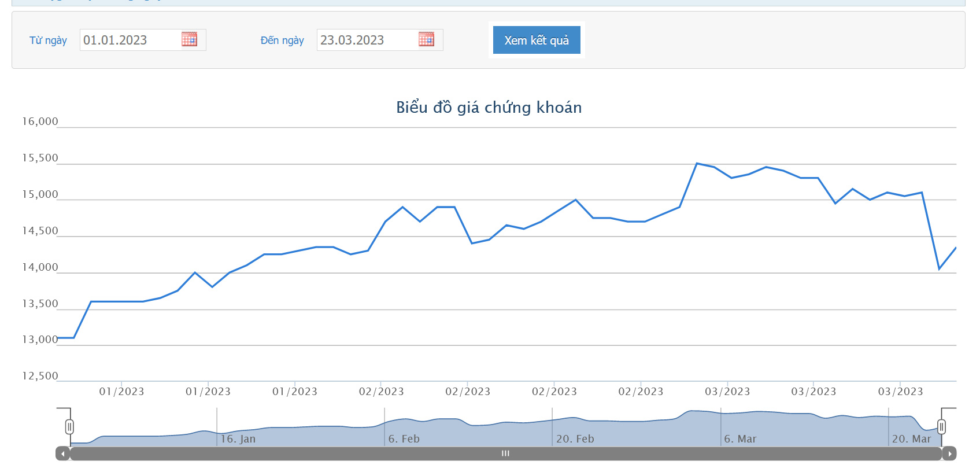Click the Đến ngày label
Image resolution: width=980 pixels, height=472 pixels.
(282, 40)
